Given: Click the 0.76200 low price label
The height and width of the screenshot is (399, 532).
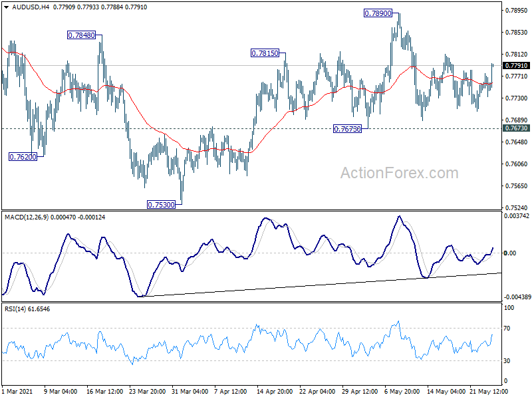Looking at the screenshot, I should point(23,157).
